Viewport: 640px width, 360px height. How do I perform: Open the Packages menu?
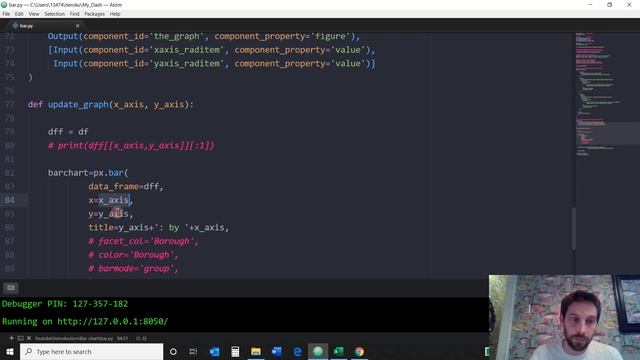pos(95,14)
